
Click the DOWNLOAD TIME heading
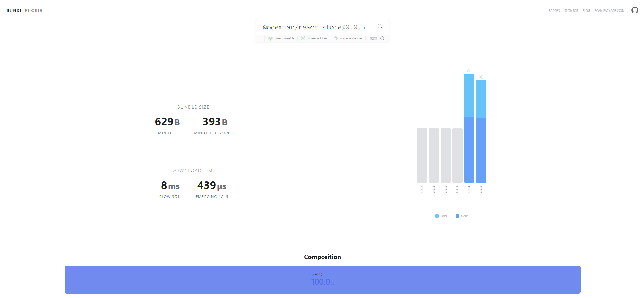click(x=193, y=170)
